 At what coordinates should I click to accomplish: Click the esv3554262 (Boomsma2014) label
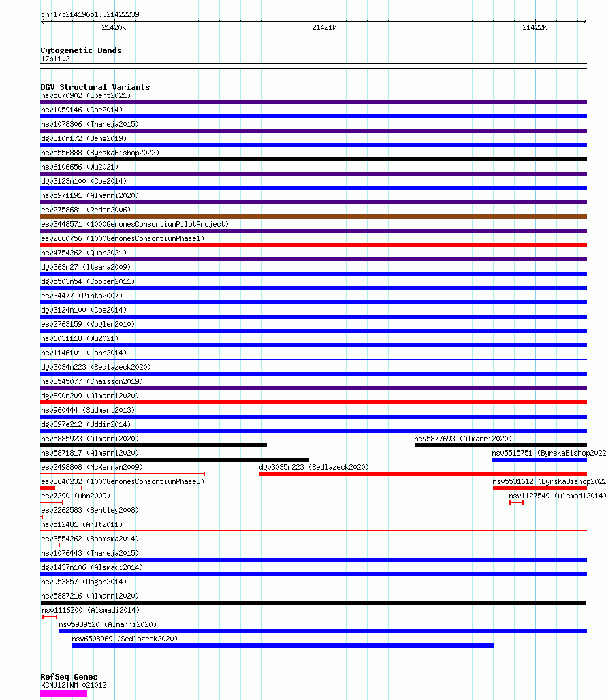tap(90, 539)
